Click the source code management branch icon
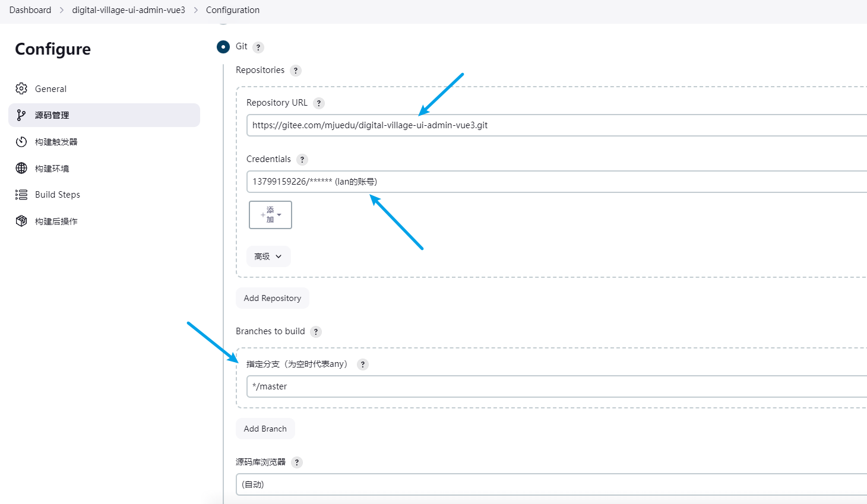Viewport: 867px width, 504px height. (21, 115)
